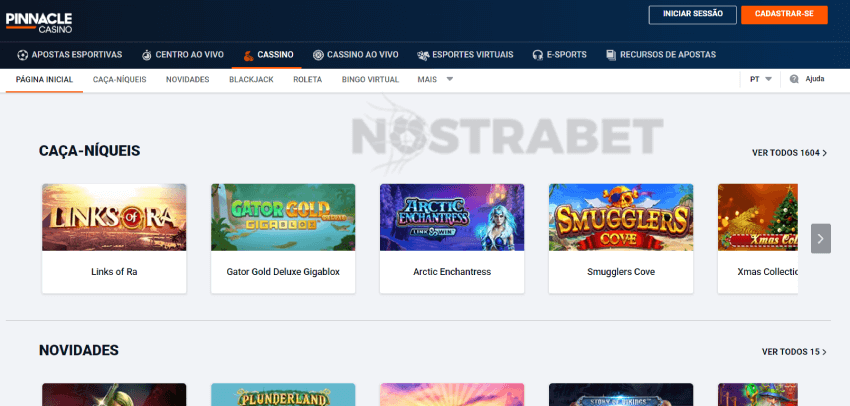
Task: Click Ver Todos 15 novidades link
Action: point(794,352)
